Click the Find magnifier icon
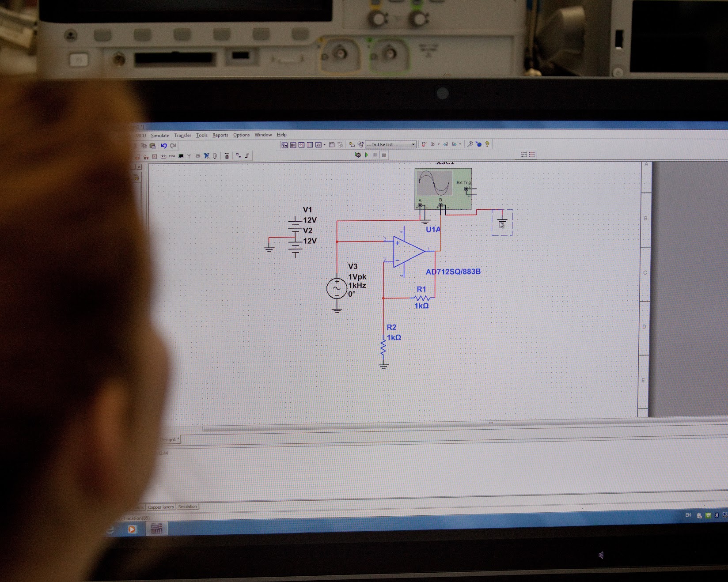This screenshot has width=728, height=582. pos(470,144)
